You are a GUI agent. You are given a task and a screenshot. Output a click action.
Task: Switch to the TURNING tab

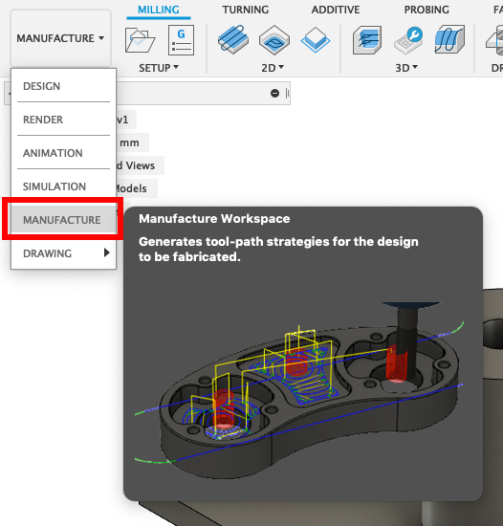click(245, 10)
